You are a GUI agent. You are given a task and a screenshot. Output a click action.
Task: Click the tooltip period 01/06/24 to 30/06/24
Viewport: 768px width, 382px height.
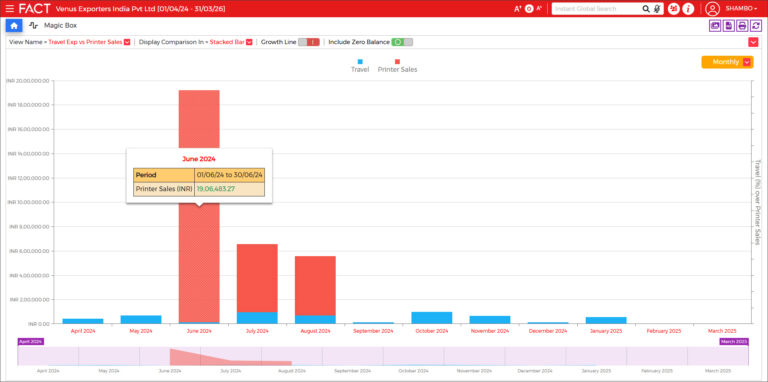coord(230,175)
